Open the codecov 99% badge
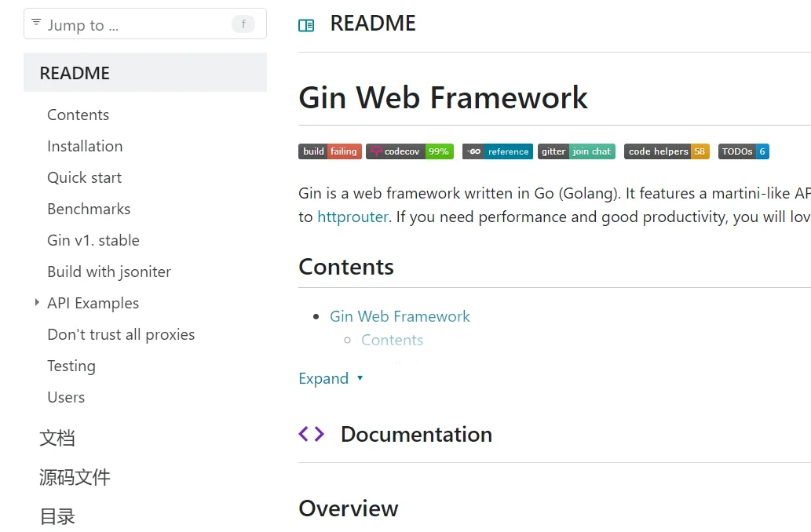The image size is (811, 532). pyautogui.click(x=410, y=151)
